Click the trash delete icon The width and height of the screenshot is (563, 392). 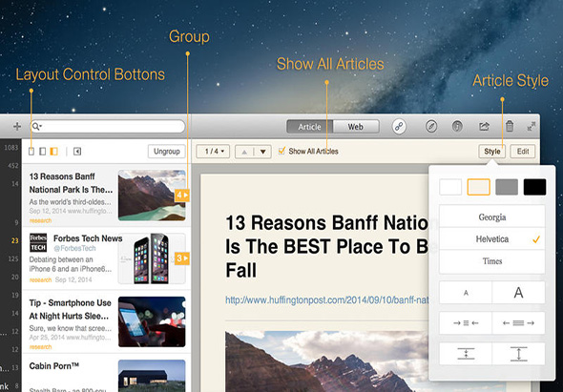510,126
